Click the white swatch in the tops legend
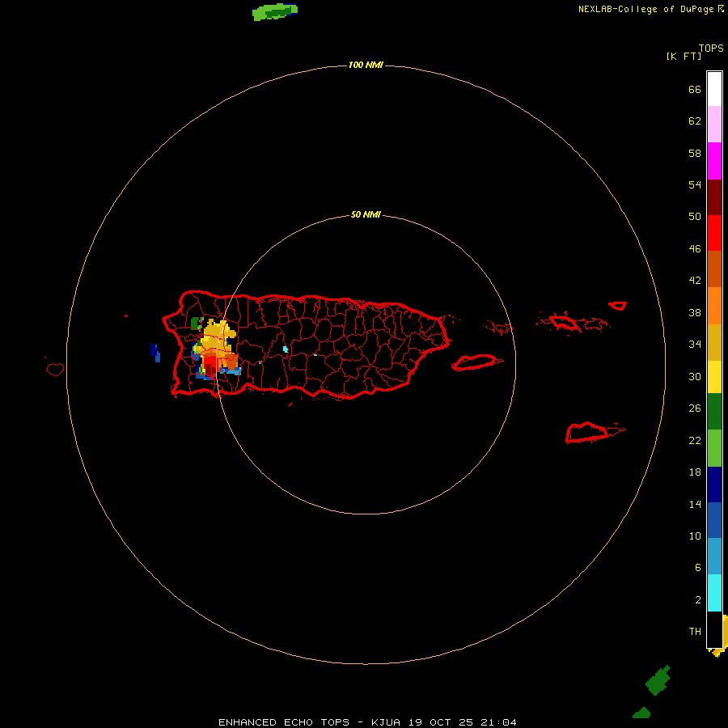This screenshot has height=728, width=728. coord(714,89)
